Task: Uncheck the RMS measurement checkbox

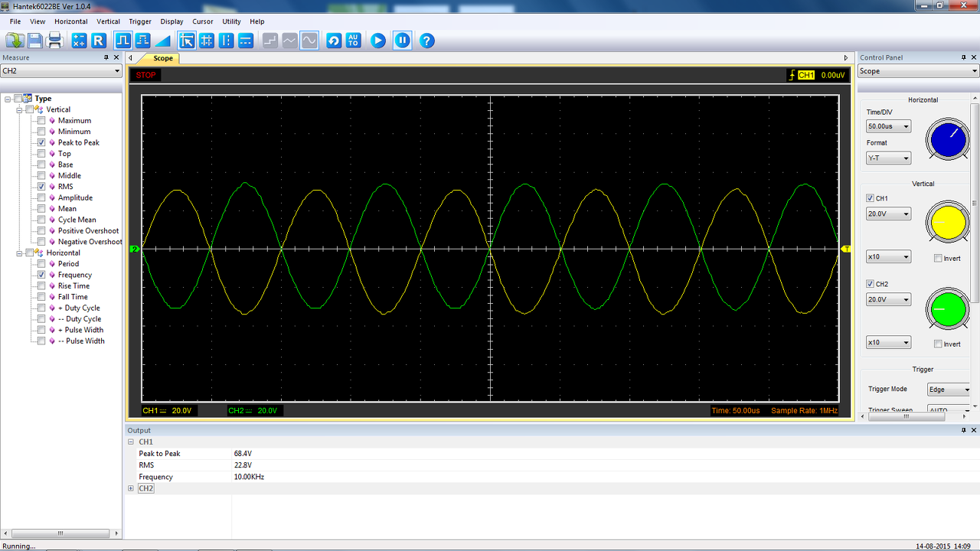Action: tap(41, 187)
